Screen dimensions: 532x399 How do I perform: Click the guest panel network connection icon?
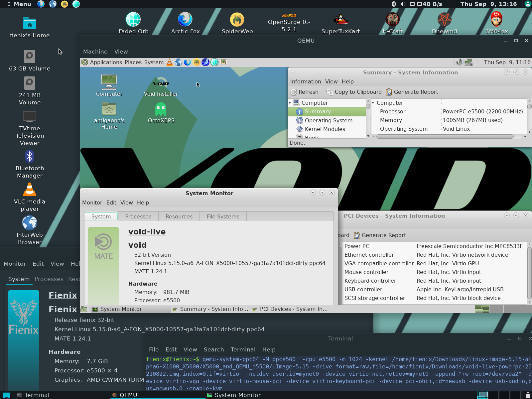(468, 62)
